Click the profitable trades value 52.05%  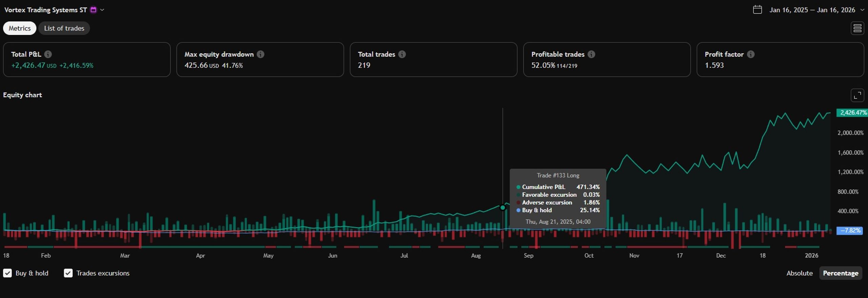coord(543,65)
